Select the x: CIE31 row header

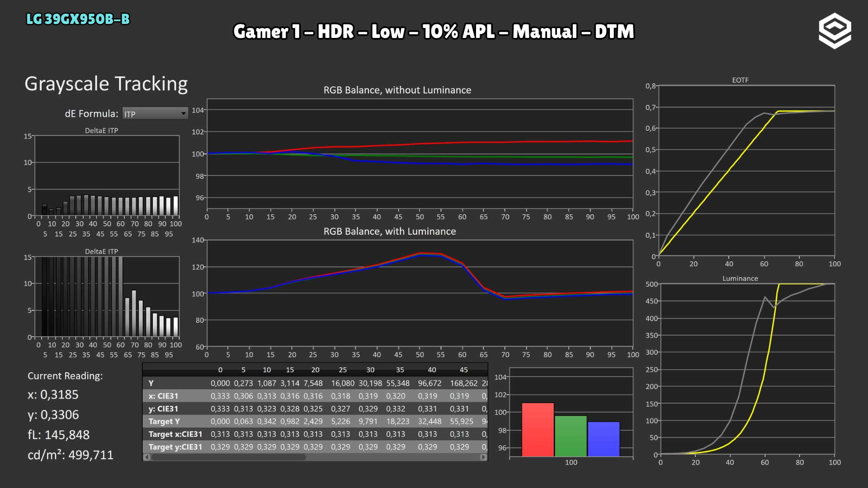pyautogui.click(x=163, y=396)
